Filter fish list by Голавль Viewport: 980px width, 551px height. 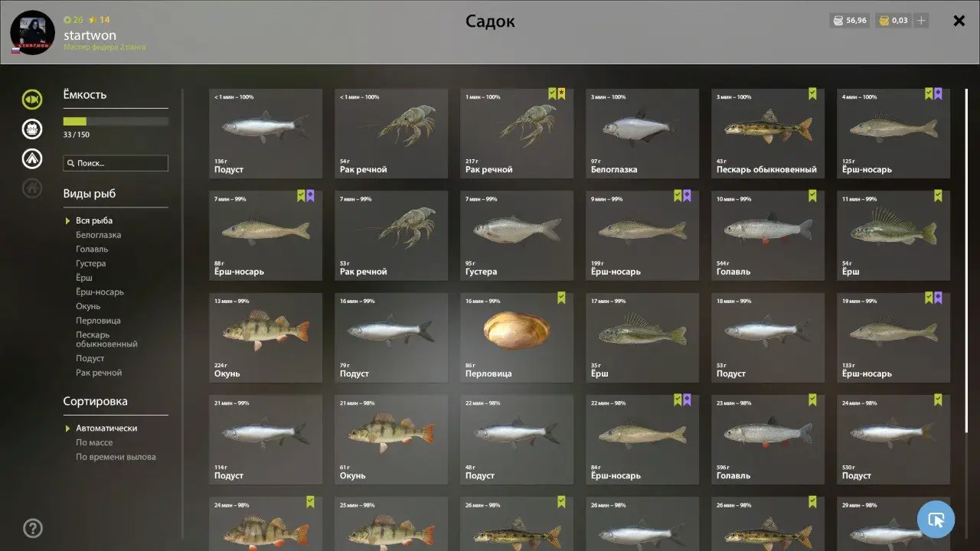pos(92,249)
